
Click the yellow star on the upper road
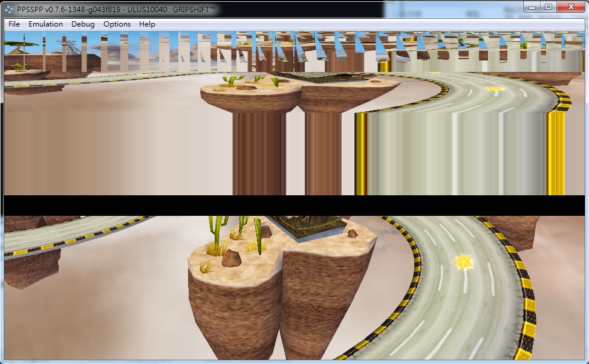495,89
